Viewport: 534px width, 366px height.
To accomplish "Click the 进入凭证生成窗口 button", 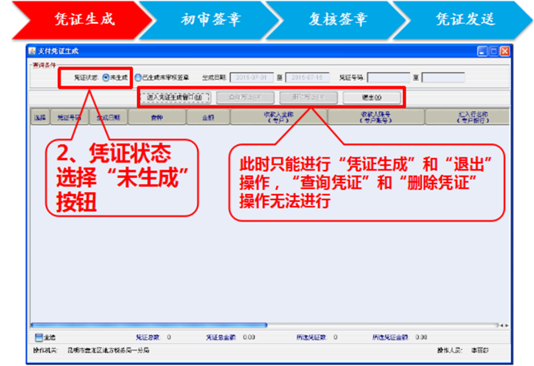I will click(x=175, y=97).
